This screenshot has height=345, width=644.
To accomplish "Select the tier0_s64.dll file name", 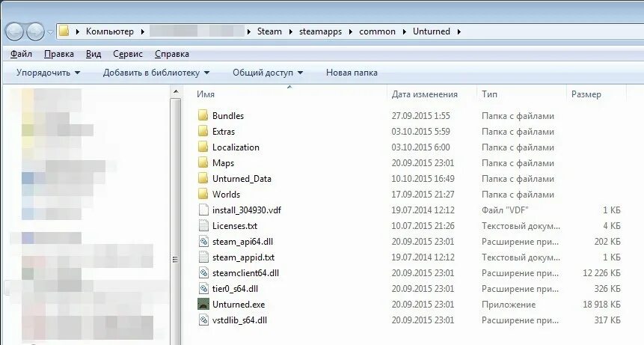I will (x=235, y=289).
